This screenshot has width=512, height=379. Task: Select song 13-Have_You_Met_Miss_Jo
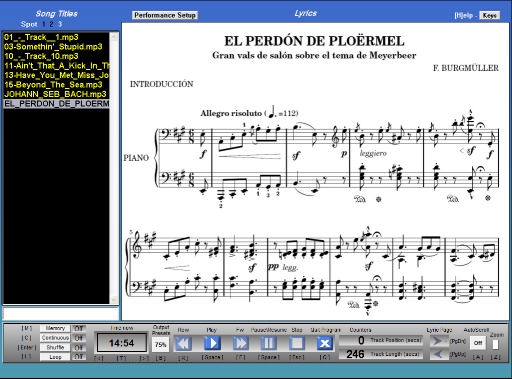[56, 75]
